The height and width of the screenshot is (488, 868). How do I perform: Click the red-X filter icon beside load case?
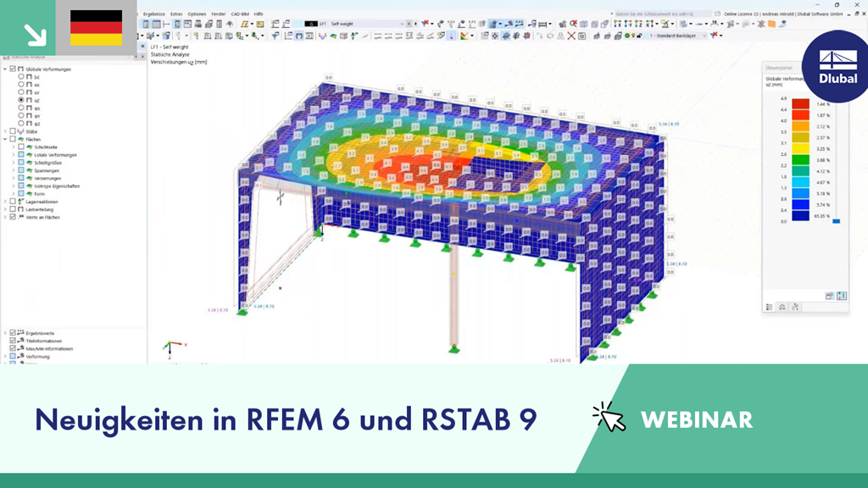click(x=425, y=24)
